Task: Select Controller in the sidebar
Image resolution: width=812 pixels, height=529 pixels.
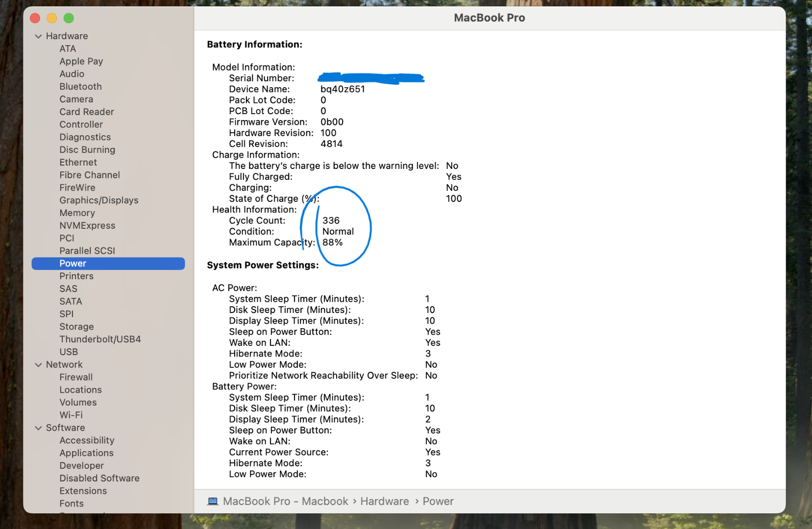Action: coord(81,124)
